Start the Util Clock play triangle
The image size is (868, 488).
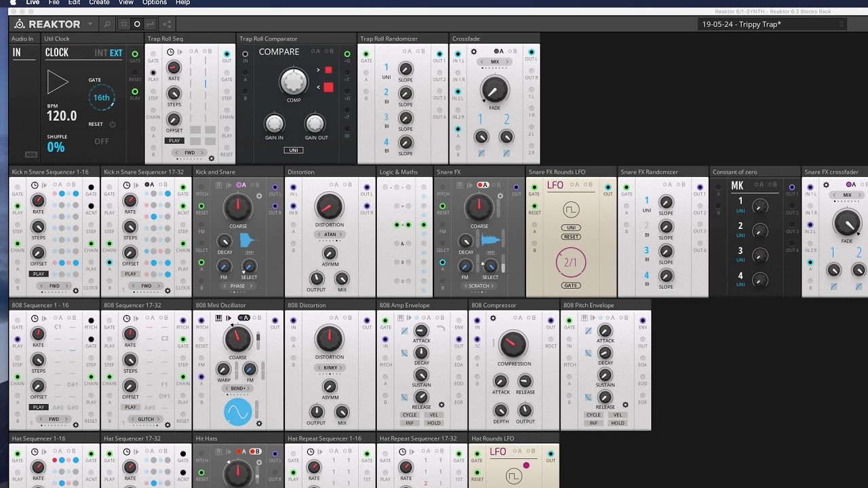click(58, 83)
